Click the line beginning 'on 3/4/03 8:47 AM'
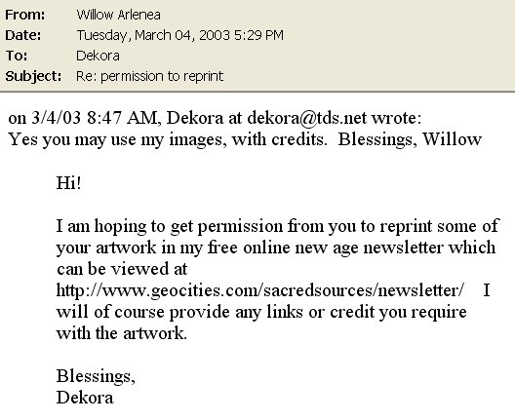The width and height of the screenshot is (515, 420). [x=215, y=118]
